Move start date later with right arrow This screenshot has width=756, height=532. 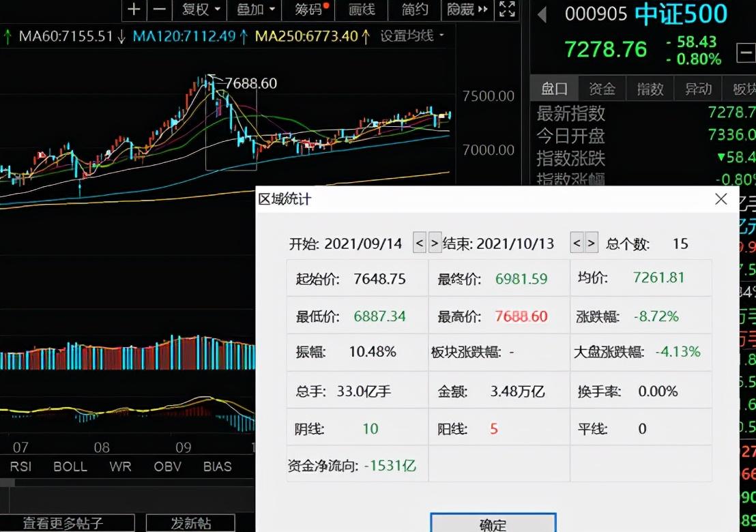[435, 242]
